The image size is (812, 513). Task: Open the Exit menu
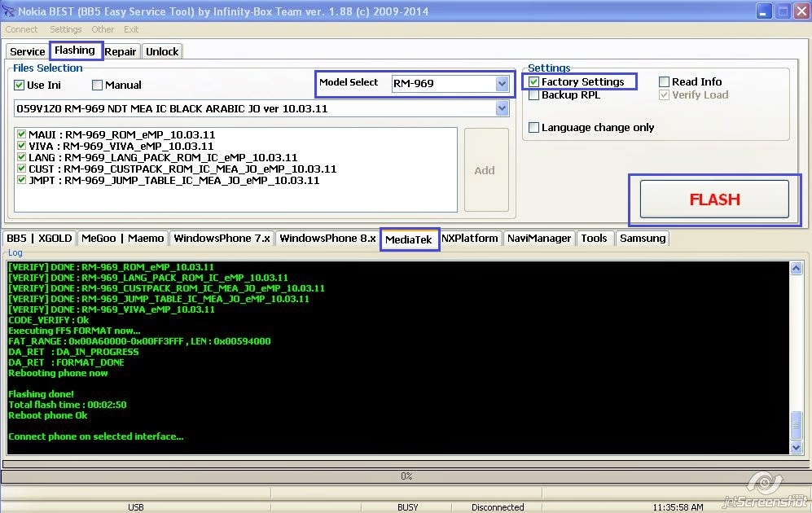pos(131,29)
